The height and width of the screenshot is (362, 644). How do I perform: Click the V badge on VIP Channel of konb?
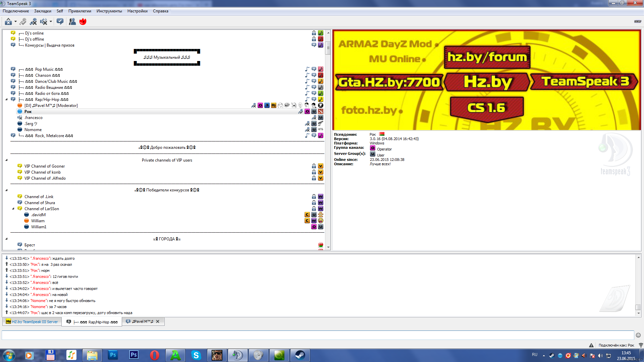(x=321, y=172)
